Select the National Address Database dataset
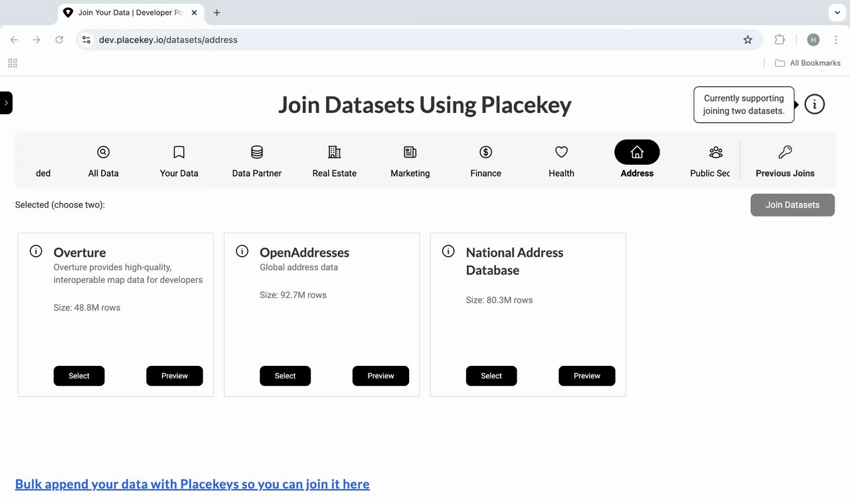The width and height of the screenshot is (850, 504). pos(491,376)
